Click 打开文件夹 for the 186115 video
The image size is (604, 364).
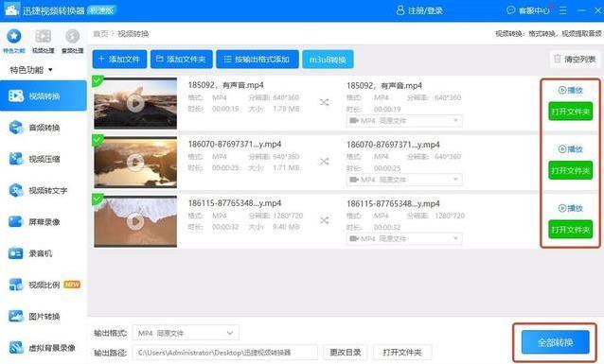coord(571,230)
